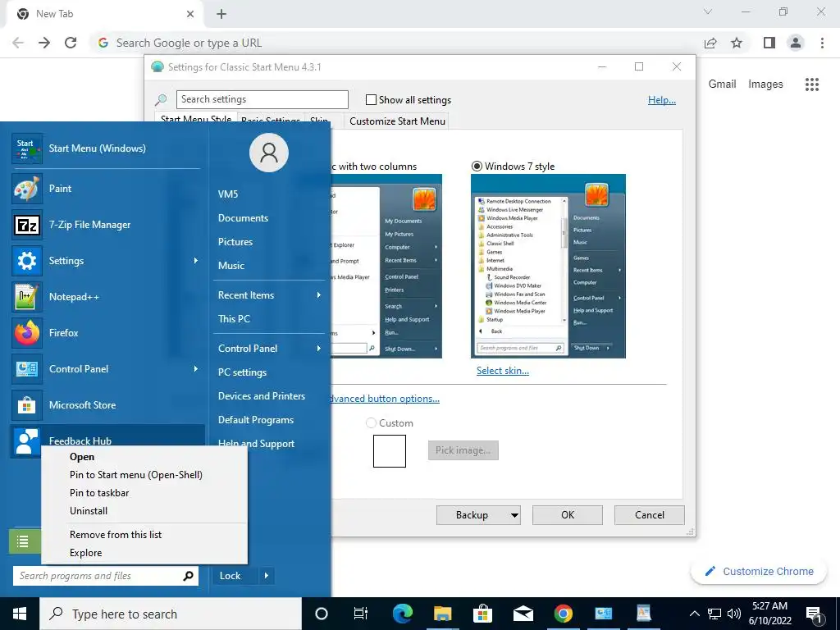
Task: Click the Control Panel icon in left column
Action: (x=27, y=369)
